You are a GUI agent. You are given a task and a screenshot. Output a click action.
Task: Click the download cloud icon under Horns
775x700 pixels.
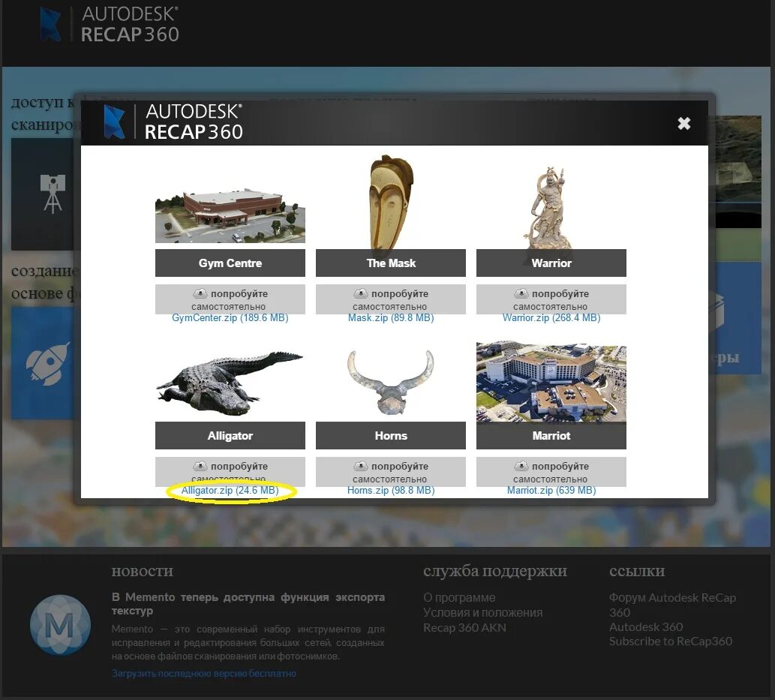point(360,466)
